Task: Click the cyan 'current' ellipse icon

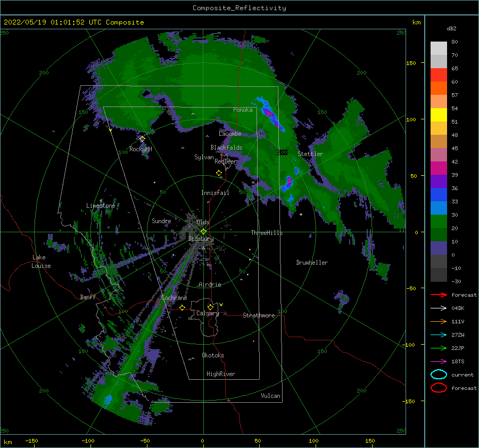Action: click(x=439, y=374)
